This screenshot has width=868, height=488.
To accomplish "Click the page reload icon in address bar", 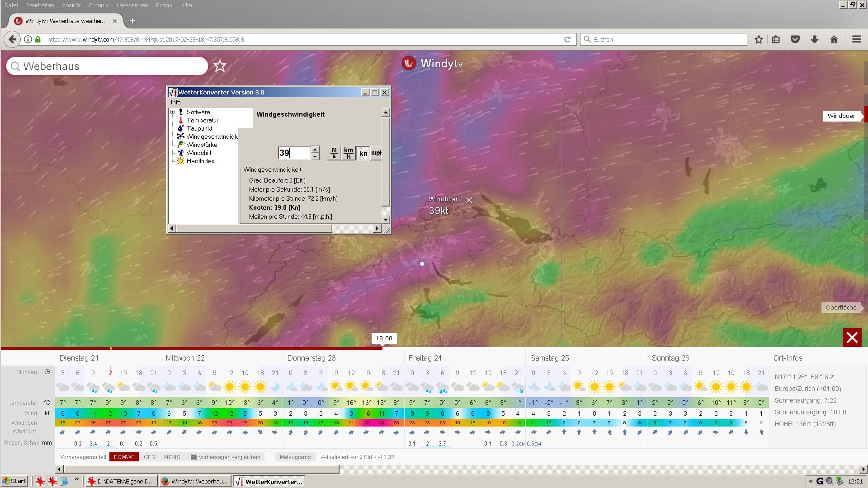I will [x=567, y=39].
